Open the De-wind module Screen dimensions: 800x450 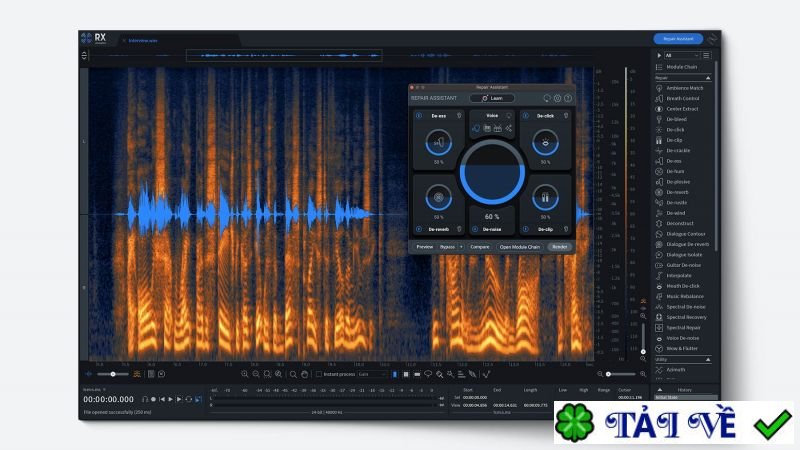coord(670,213)
